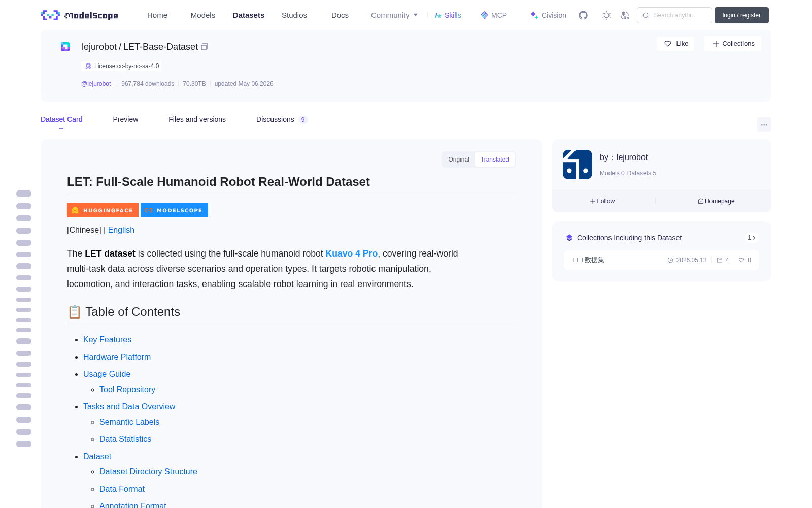
Task: Open lejurobot Homepage
Action: tap(716, 201)
